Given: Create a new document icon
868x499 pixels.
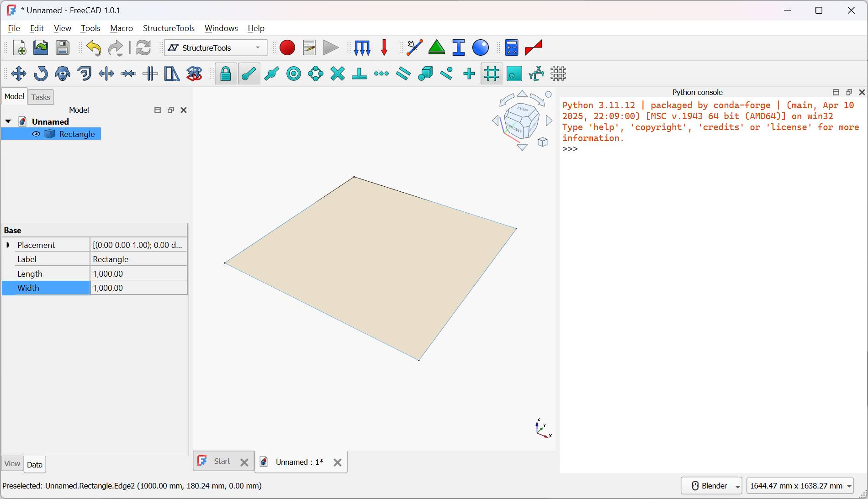Looking at the screenshot, I should [x=19, y=48].
